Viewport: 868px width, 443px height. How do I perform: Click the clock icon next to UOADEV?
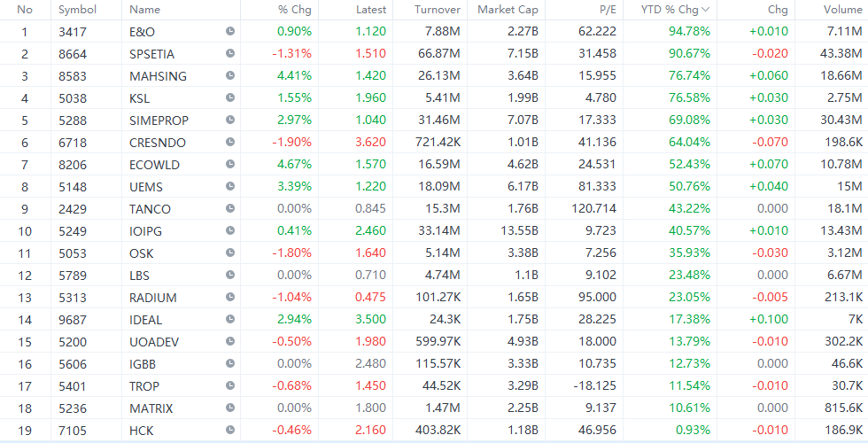pos(230,342)
